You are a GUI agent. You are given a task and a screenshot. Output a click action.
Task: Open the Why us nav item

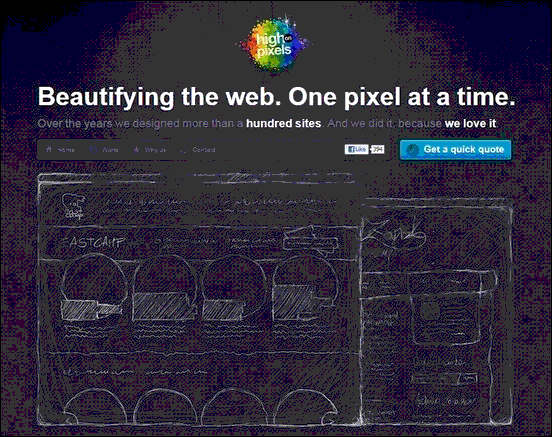150,150
